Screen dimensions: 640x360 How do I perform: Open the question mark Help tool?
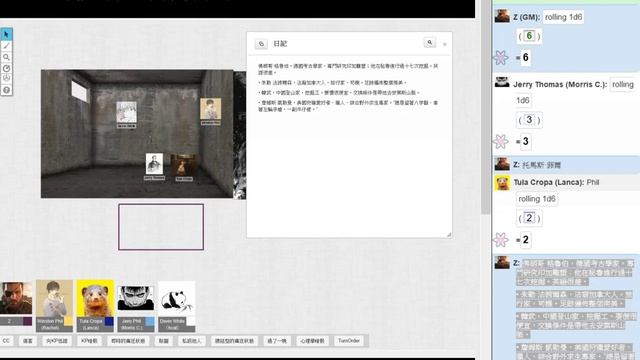coord(6,90)
